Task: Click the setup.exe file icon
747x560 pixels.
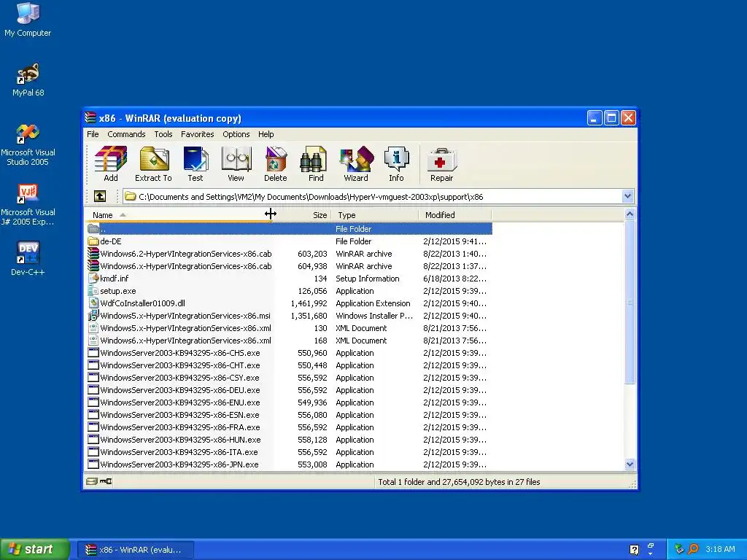Action: pos(93,291)
